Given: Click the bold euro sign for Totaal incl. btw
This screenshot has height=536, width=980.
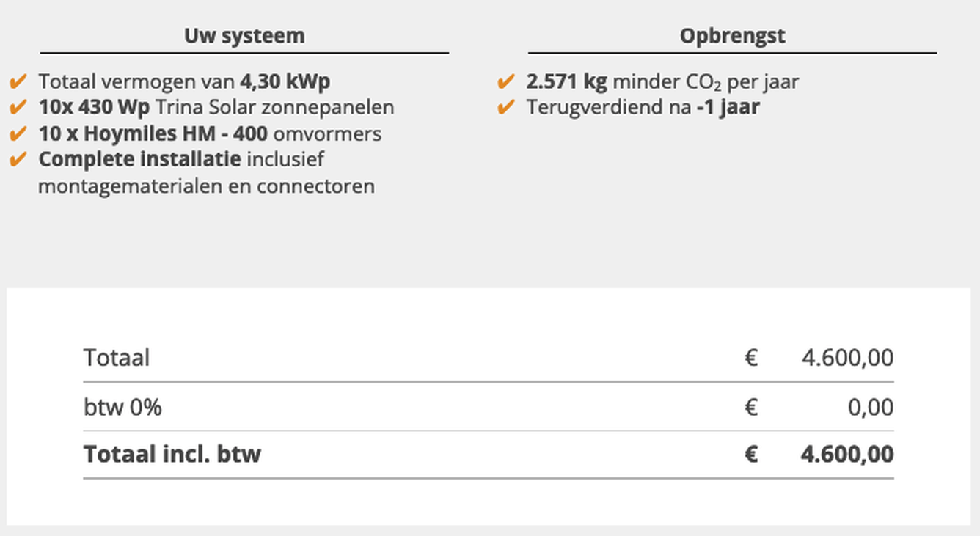Looking at the screenshot, I should [x=750, y=455].
